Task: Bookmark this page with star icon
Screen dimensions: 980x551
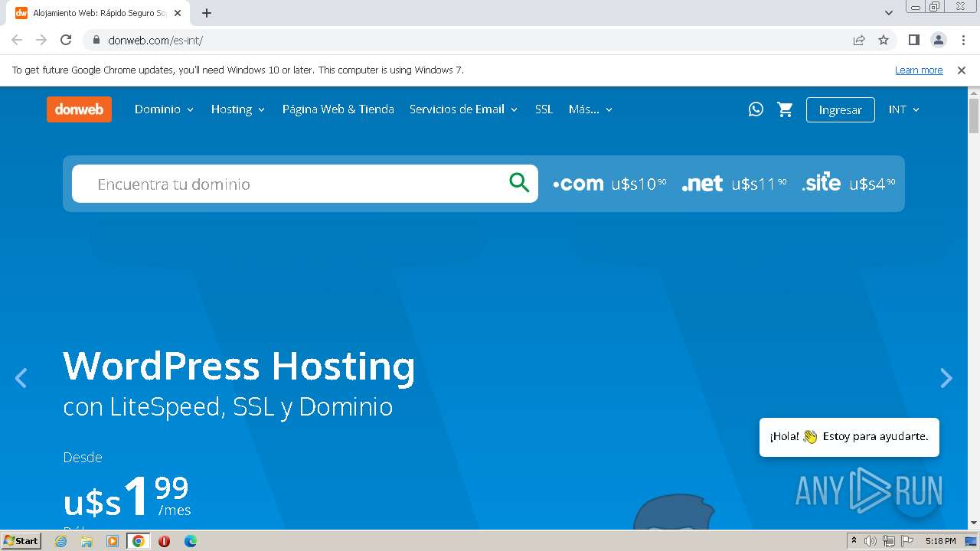Action: [x=884, y=40]
